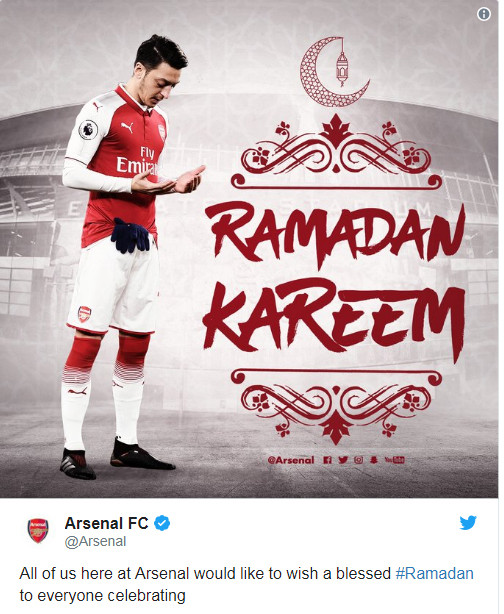Click the red Snapchat ghost icon
Image resolution: width=504 pixels, height=614 pixels.
374,460
